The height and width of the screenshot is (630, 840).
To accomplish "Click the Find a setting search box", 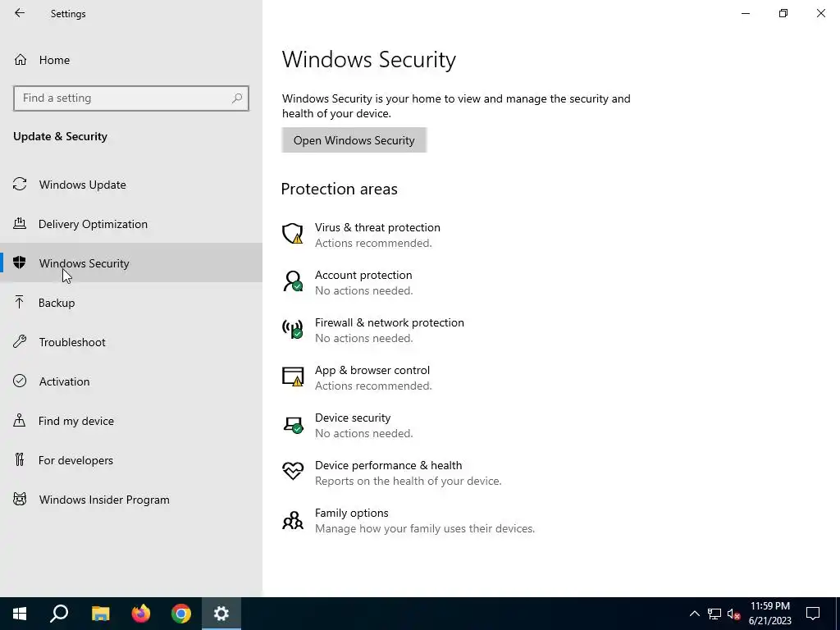I will [x=131, y=98].
